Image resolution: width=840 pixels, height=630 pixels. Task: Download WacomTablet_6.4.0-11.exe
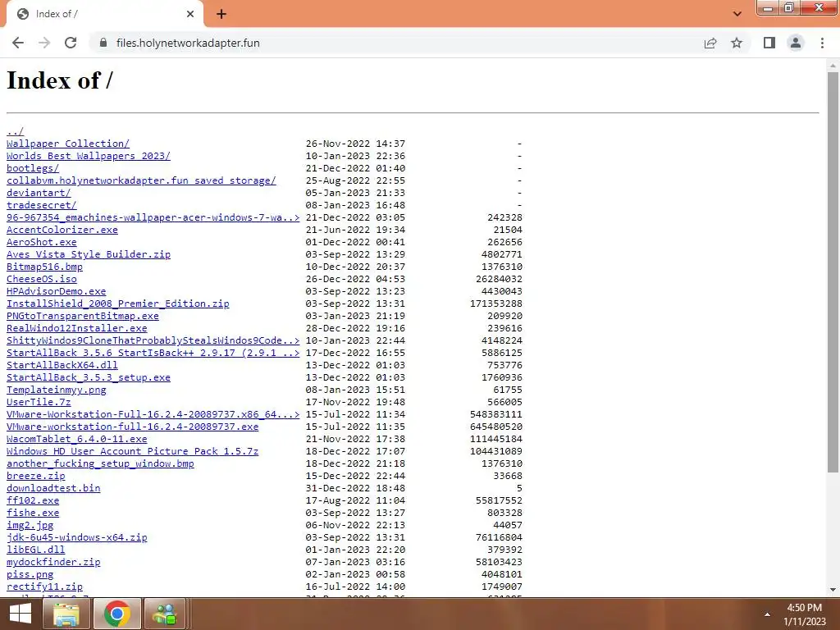[76, 440]
